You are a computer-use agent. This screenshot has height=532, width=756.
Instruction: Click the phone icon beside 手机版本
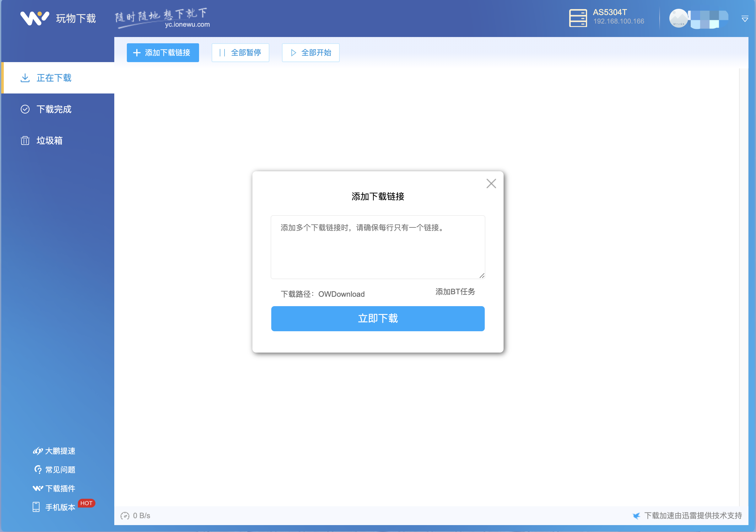tap(36, 507)
